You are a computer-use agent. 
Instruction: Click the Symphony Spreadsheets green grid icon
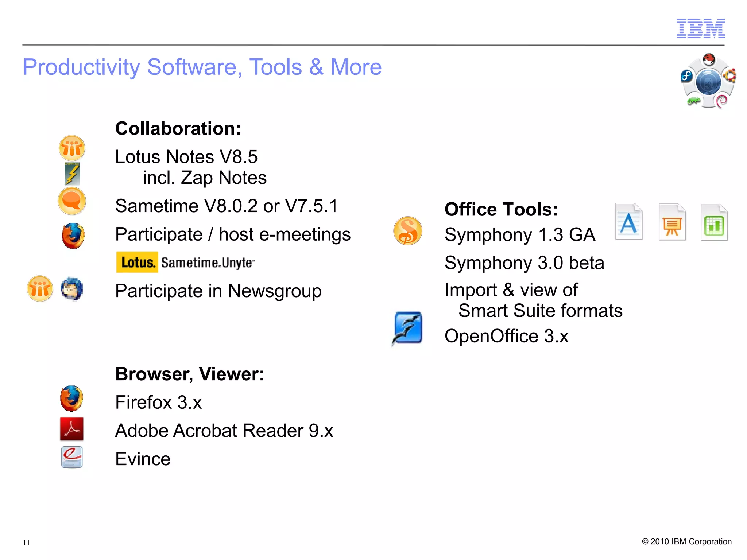[714, 222]
